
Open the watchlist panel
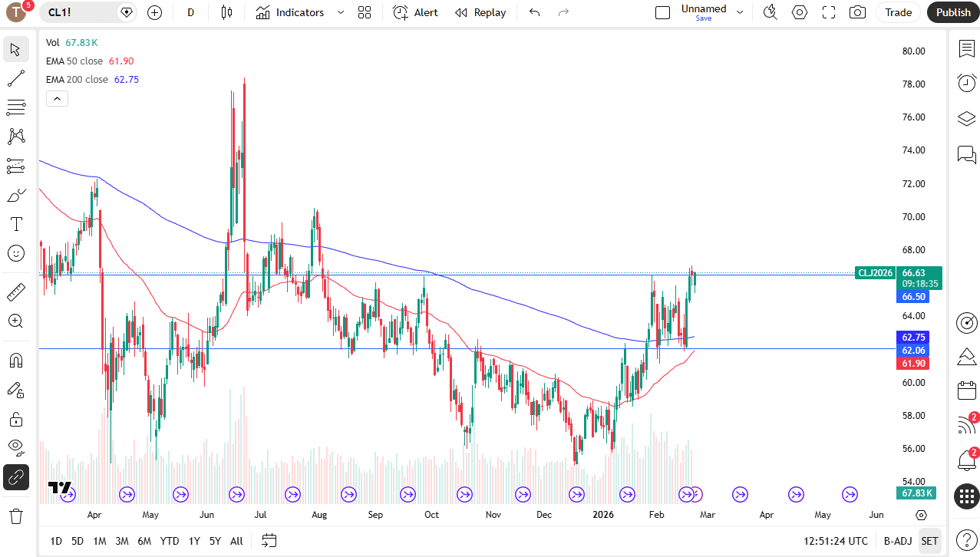[x=966, y=49]
